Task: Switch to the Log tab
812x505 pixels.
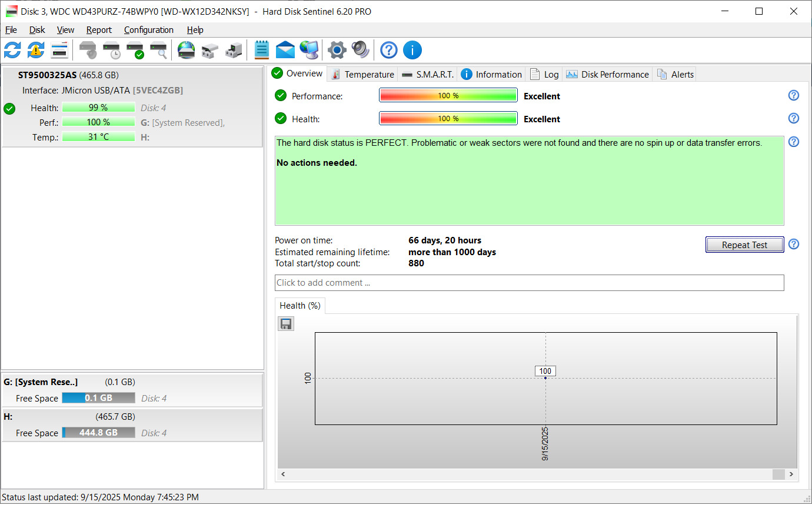Action: [544, 74]
